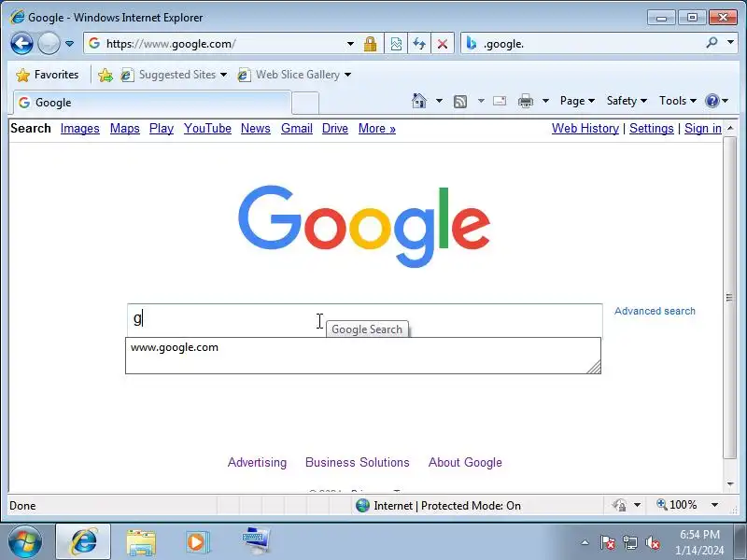Viewport: 747px width, 560px height.
Task: Open Web Slice Gallery dropdown
Action: pos(294,75)
